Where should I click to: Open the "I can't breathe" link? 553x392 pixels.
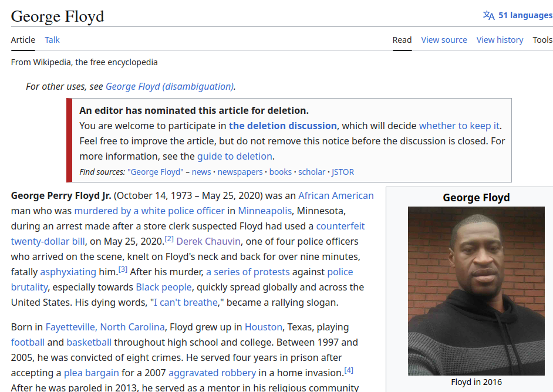tap(186, 302)
